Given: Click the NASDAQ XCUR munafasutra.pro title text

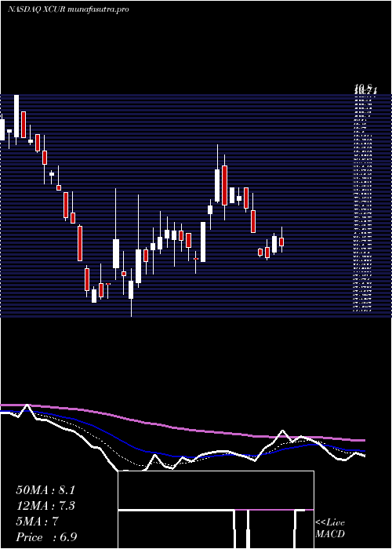Looking at the screenshot, I should point(68,9).
